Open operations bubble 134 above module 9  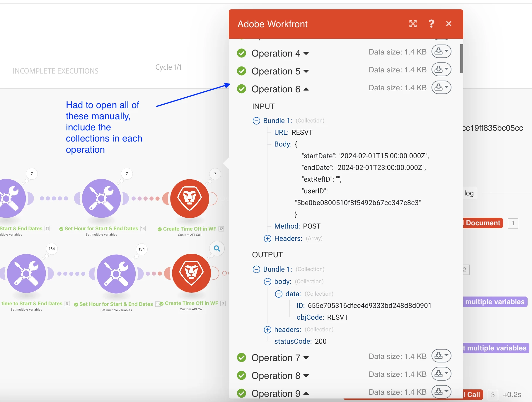[x=52, y=249]
